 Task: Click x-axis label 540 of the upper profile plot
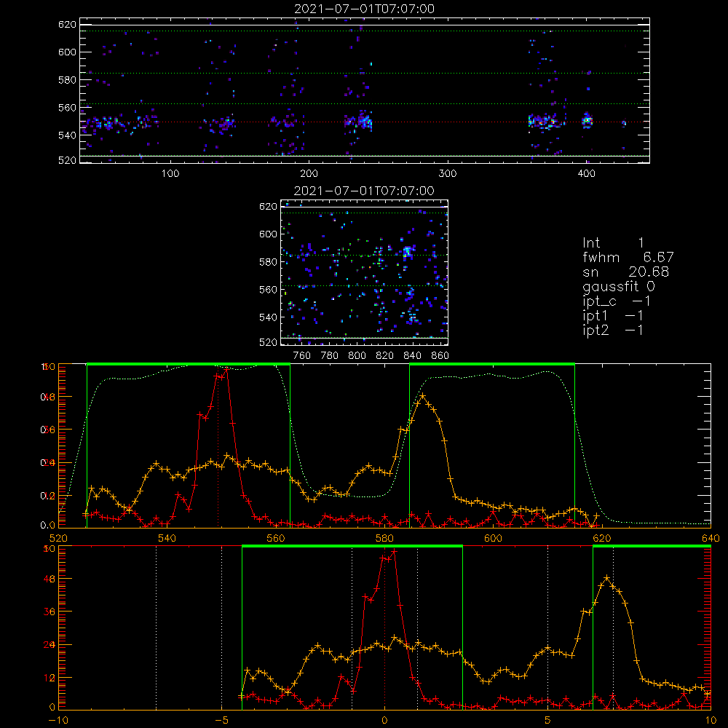(x=167, y=539)
